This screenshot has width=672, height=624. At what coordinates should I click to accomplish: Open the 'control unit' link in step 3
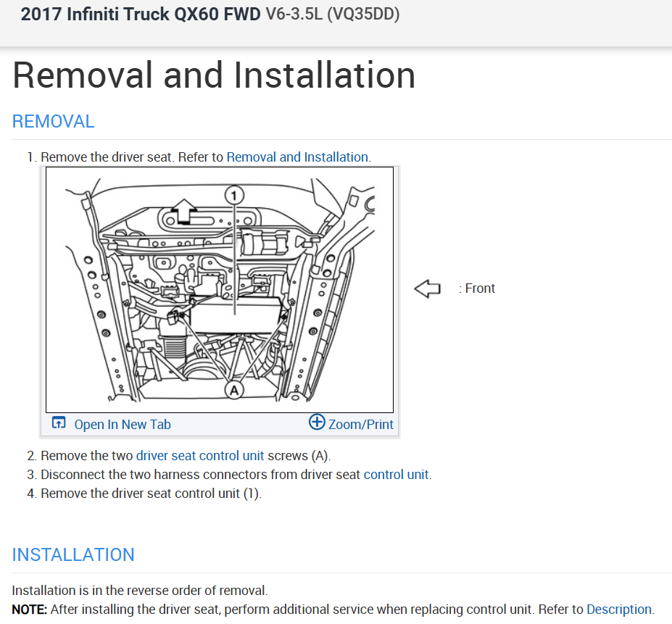click(396, 475)
